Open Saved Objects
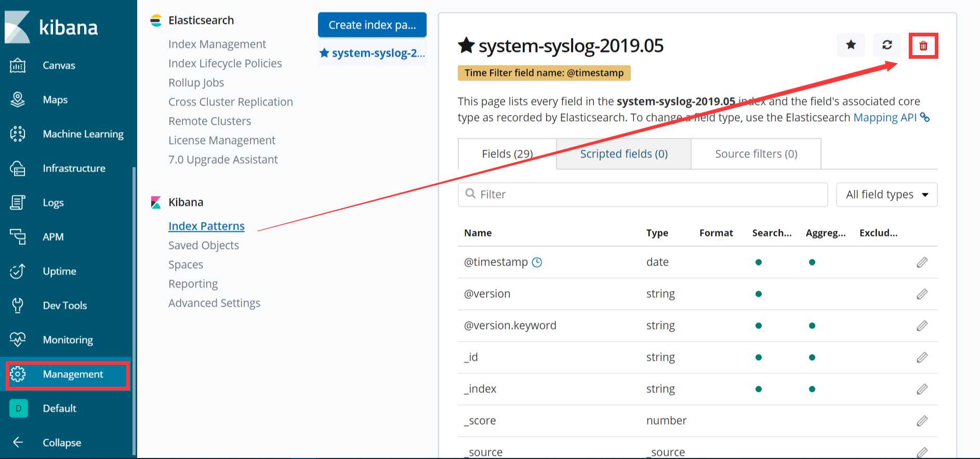The height and width of the screenshot is (459, 980). (204, 245)
